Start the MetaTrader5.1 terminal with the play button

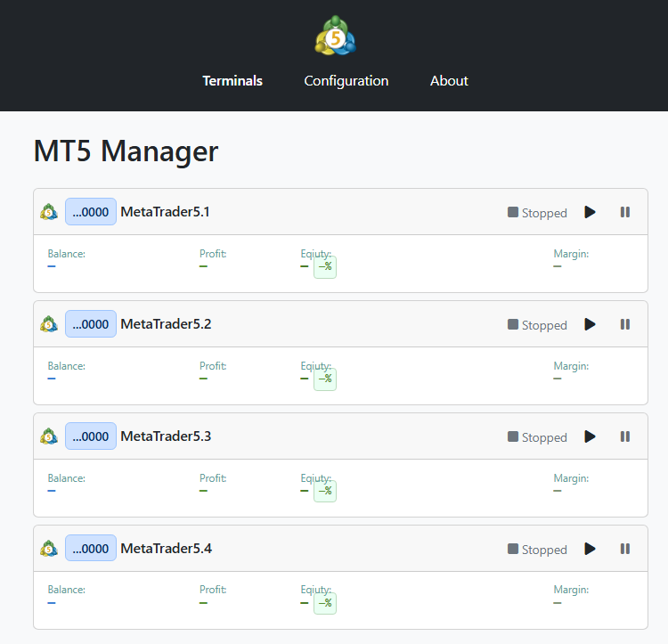tap(590, 212)
